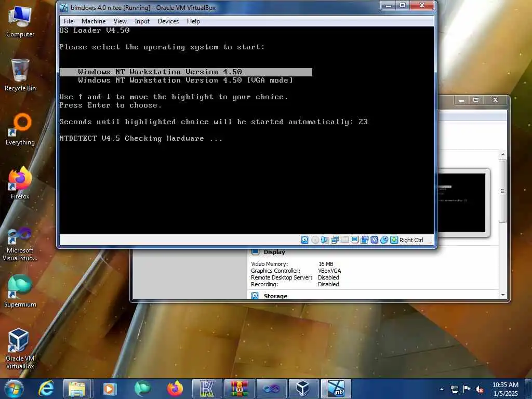Open the View menu
This screenshot has height=399, width=532.
120,21
